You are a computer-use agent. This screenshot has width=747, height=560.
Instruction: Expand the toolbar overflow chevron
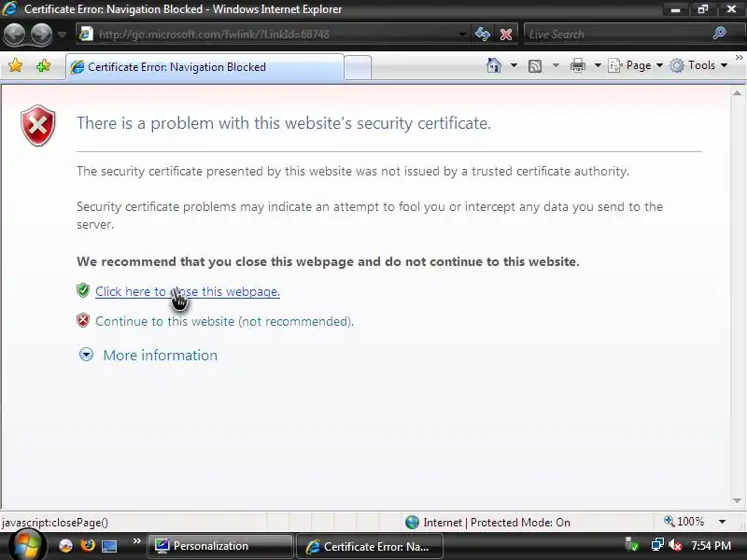pyautogui.click(x=739, y=57)
